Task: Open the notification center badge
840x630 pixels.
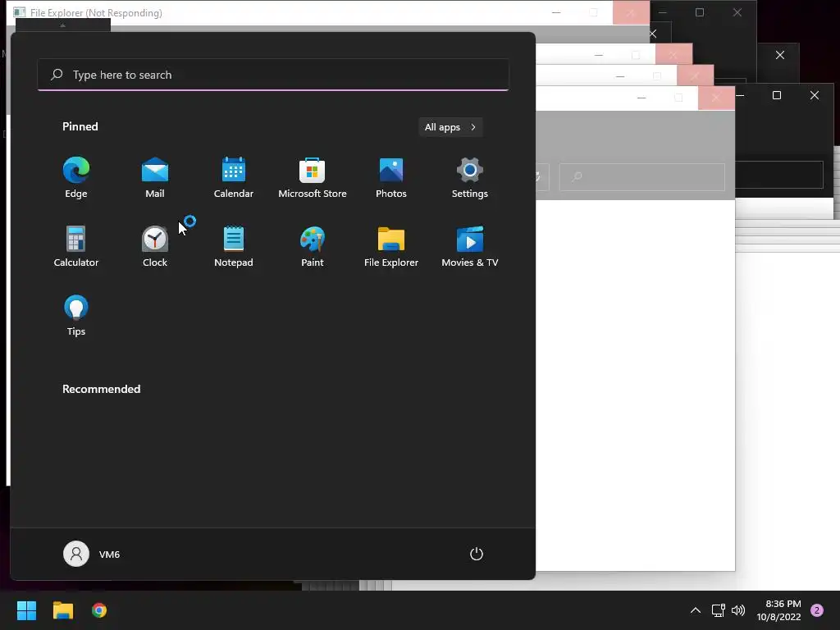Action: [817, 610]
